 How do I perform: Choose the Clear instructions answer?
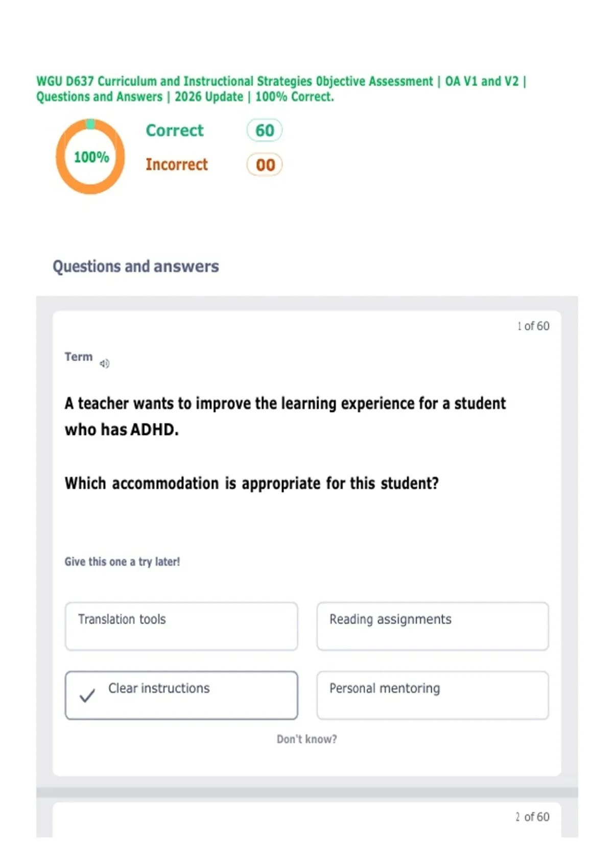click(x=181, y=695)
